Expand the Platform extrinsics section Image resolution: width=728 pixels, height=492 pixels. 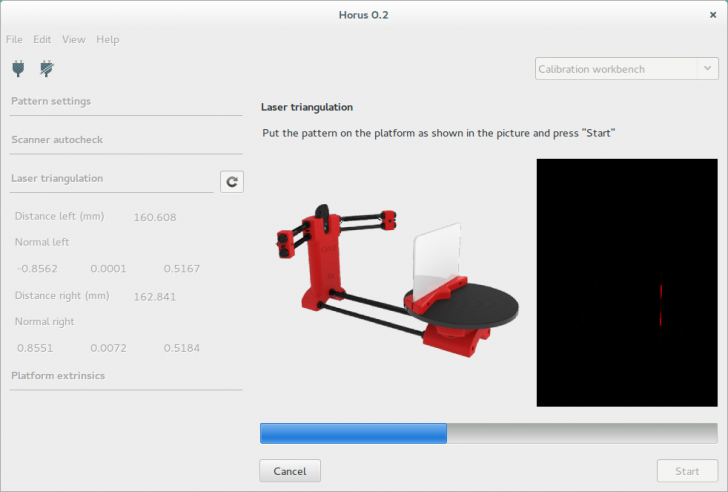(x=58, y=375)
